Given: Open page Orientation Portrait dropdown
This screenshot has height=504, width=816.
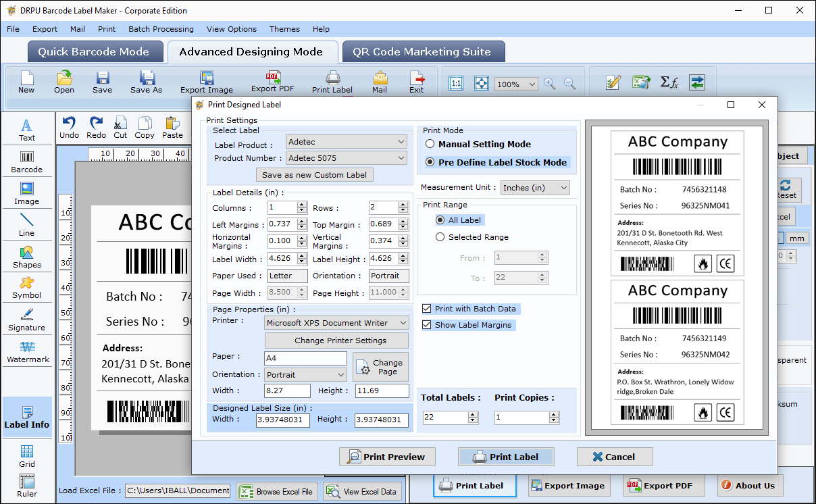Looking at the screenshot, I should tap(305, 374).
